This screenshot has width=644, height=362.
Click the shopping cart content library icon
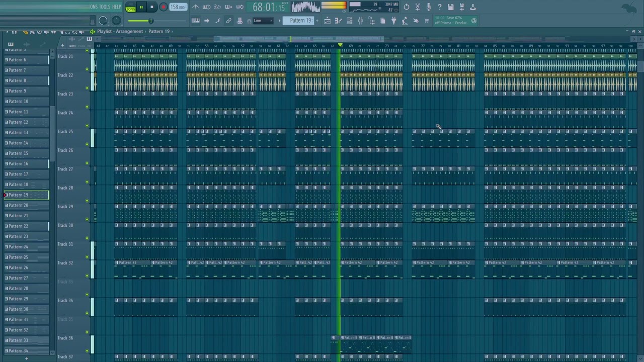[x=427, y=21]
